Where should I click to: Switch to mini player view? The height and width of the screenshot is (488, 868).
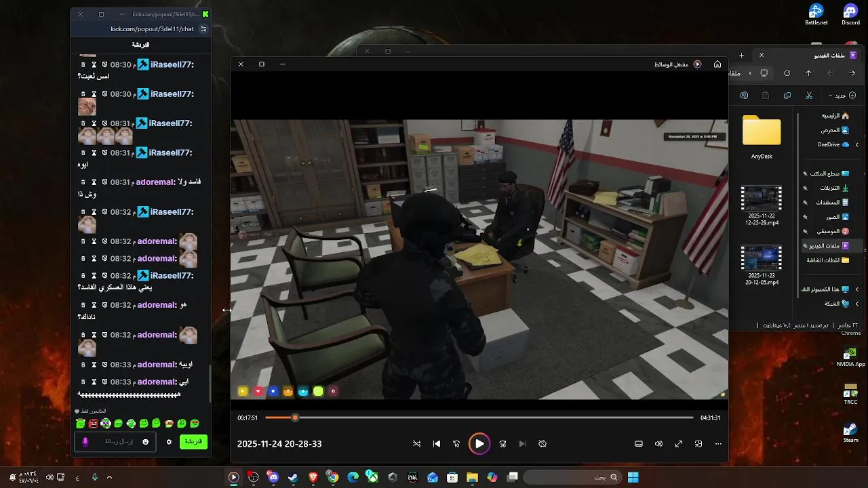pos(698,444)
